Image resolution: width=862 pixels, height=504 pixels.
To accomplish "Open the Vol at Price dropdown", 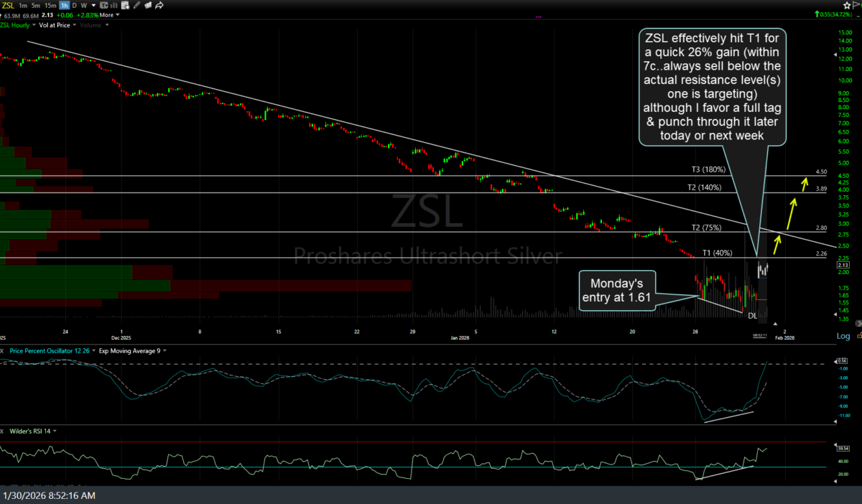I will 75,25.
